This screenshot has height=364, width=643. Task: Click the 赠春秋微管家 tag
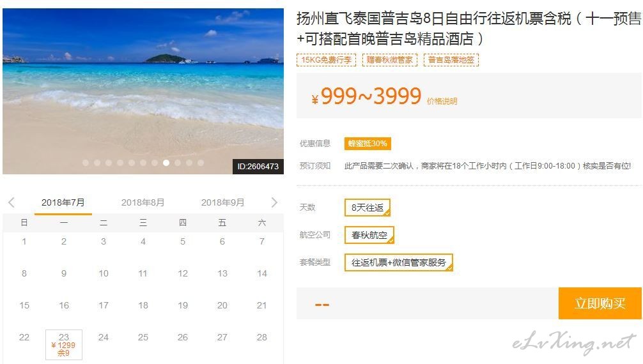click(390, 60)
